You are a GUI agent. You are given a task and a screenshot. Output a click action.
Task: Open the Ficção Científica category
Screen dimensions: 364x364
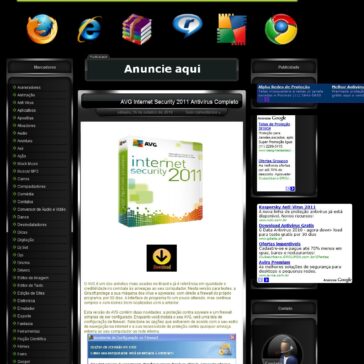click(32, 339)
